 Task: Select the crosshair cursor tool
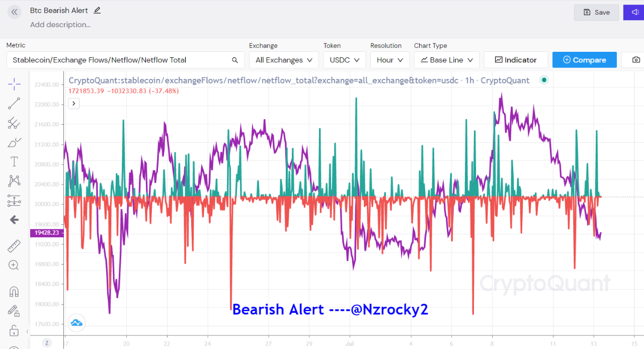pyautogui.click(x=14, y=83)
